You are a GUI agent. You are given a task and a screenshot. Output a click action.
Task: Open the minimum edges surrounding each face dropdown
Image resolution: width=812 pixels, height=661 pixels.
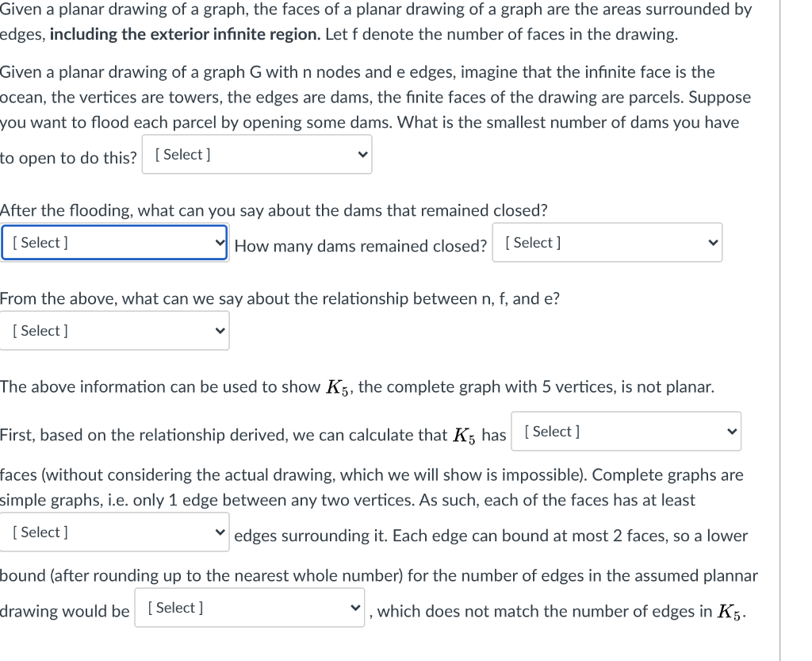pyautogui.click(x=114, y=532)
